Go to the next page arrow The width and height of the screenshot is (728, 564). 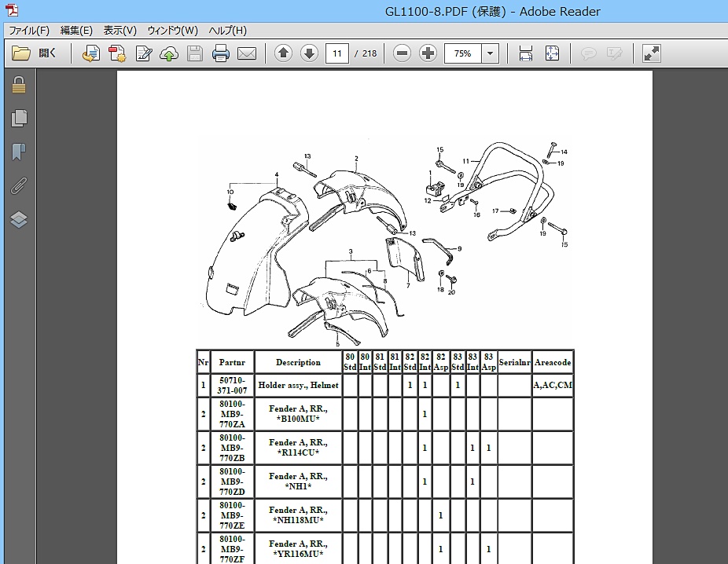pos(309,53)
